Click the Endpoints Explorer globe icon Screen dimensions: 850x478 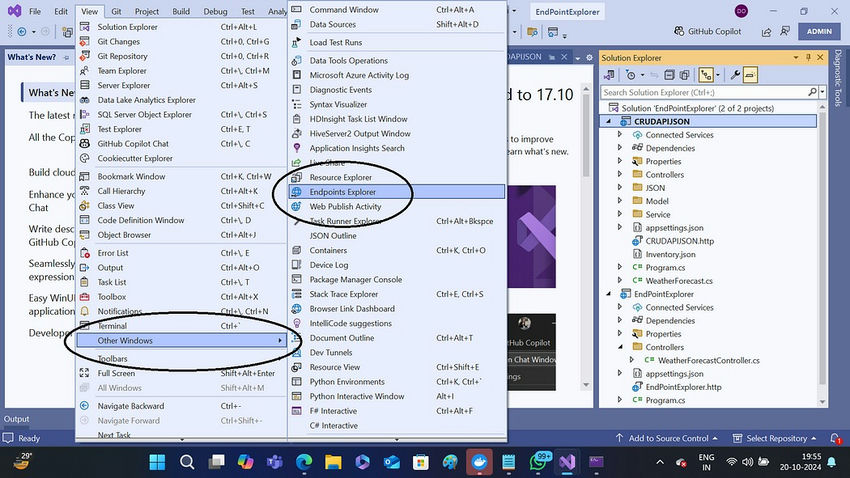[x=297, y=192]
